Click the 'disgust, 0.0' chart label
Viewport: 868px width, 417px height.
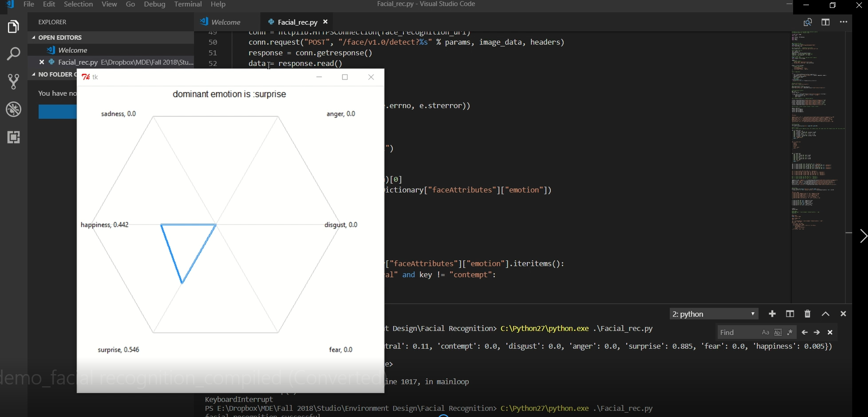pos(341,225)
